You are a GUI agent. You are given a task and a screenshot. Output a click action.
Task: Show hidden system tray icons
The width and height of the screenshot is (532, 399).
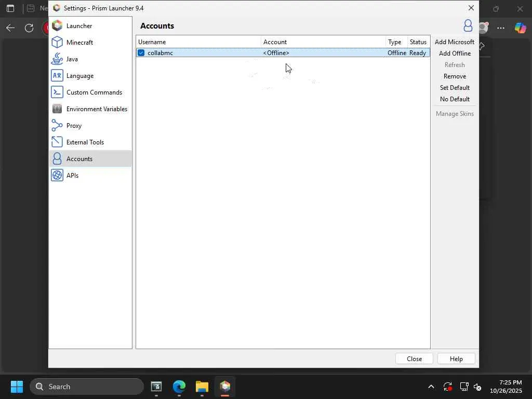pyautogui.click(x=431, y=387)
